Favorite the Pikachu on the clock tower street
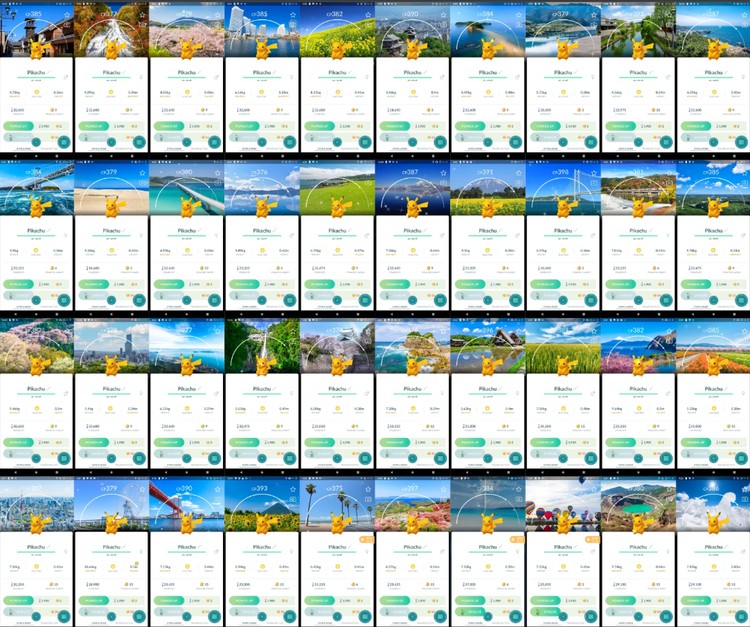750x627 pixels. click(x=67, y=15)
